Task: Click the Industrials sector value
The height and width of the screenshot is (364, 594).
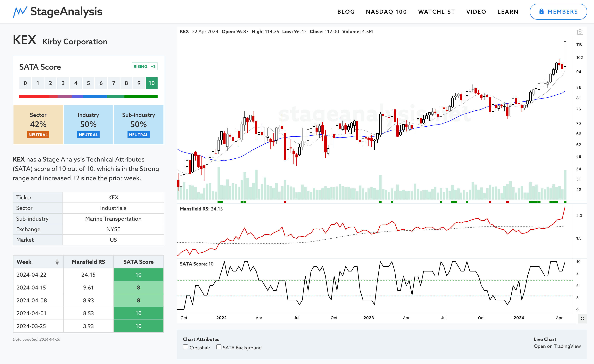Action: click(x=113, y=208)
